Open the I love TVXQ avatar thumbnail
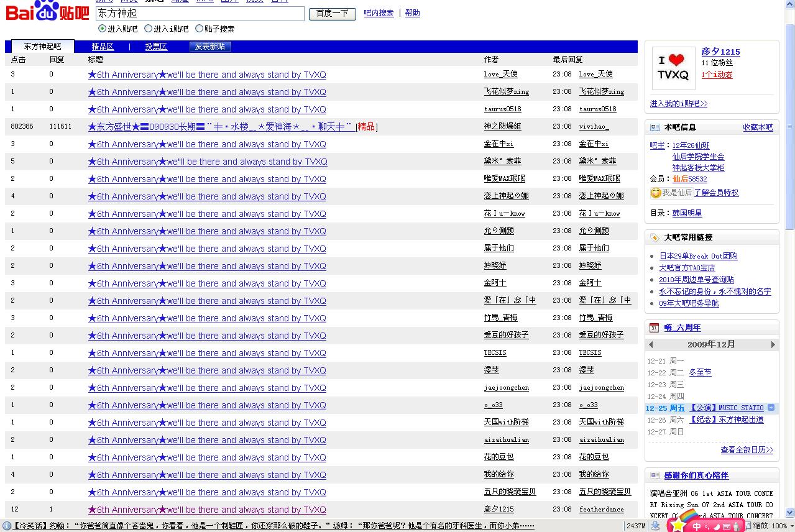 click(x=673, y=68)
